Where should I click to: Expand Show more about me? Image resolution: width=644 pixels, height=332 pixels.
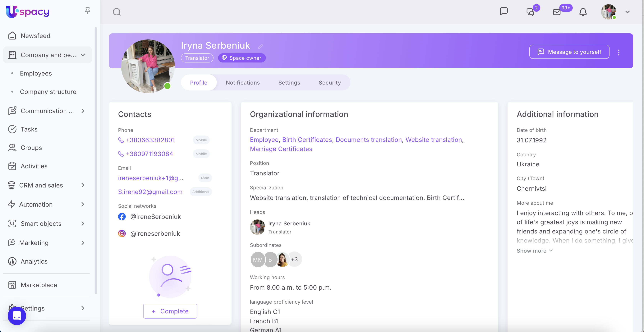tap(534, 251)
